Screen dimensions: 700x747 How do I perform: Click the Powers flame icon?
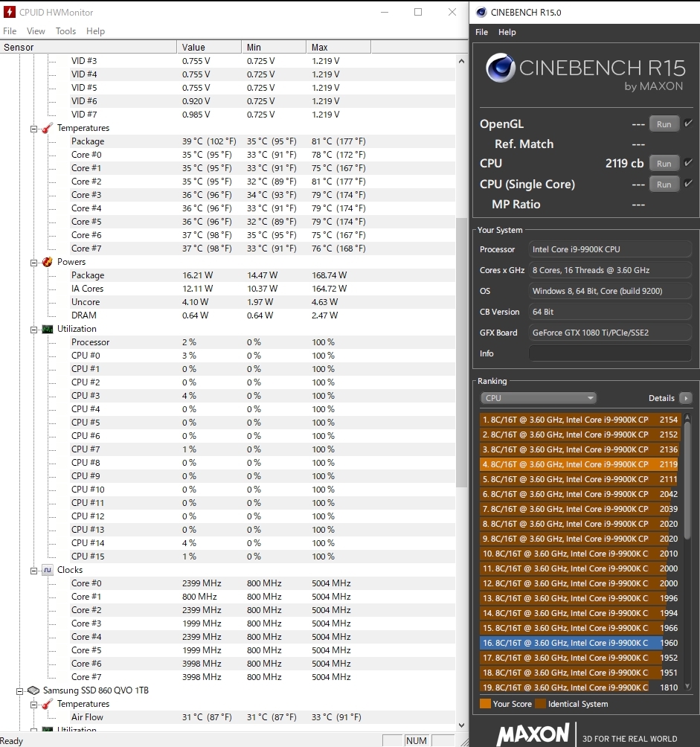click(x=47, y=262)
